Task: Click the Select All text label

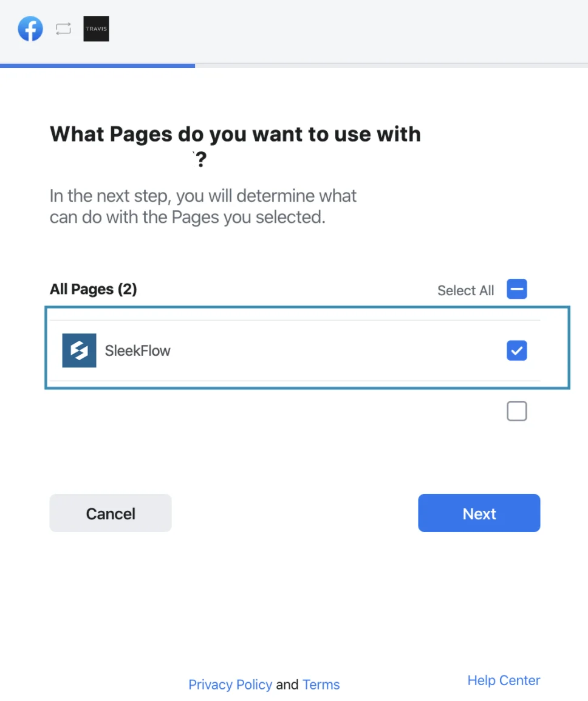Action: coord(465,290)
